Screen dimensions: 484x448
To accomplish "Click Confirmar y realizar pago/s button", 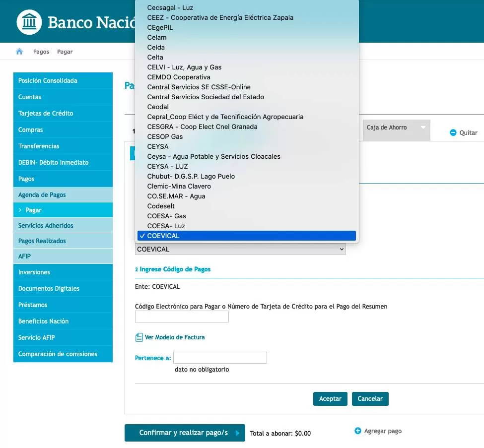I will coord(185,433).
